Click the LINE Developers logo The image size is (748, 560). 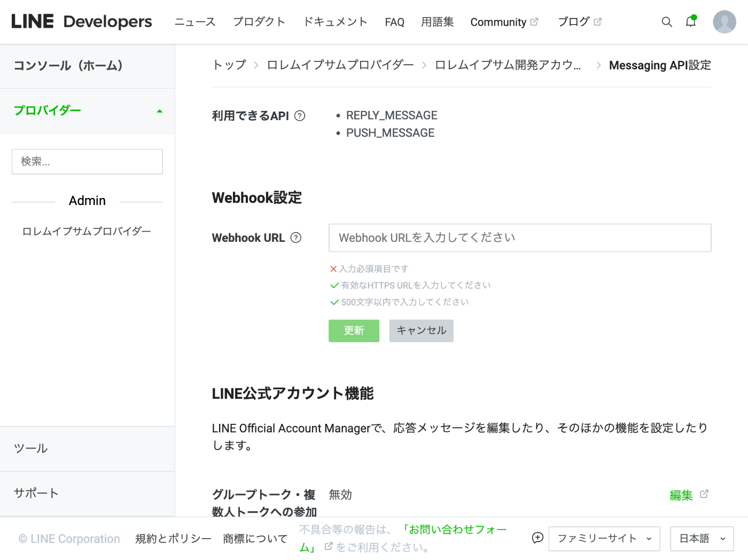coord(82,22)
